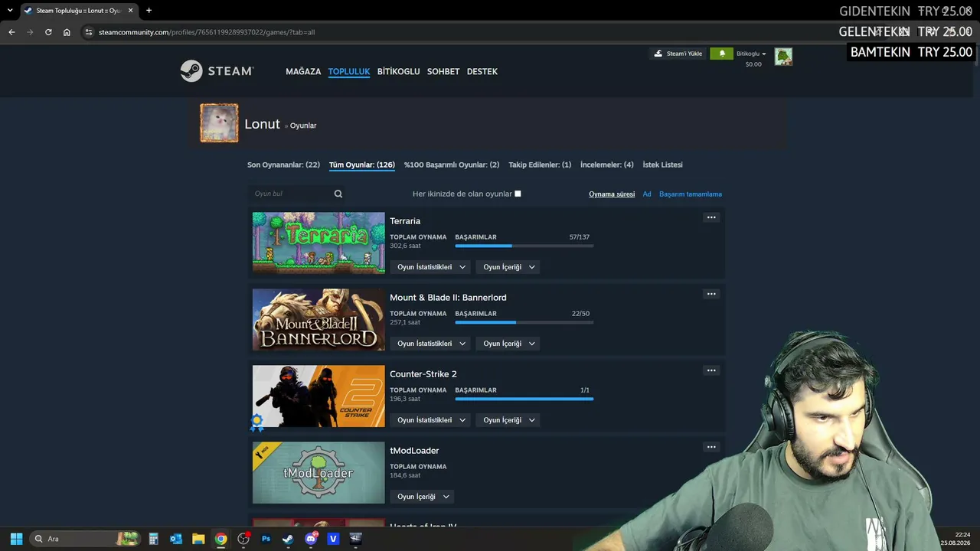Select the Tüm Oyunlar tab
This screenshot has height=551, width=980.
pyautogui.click(x=362, y=165)
